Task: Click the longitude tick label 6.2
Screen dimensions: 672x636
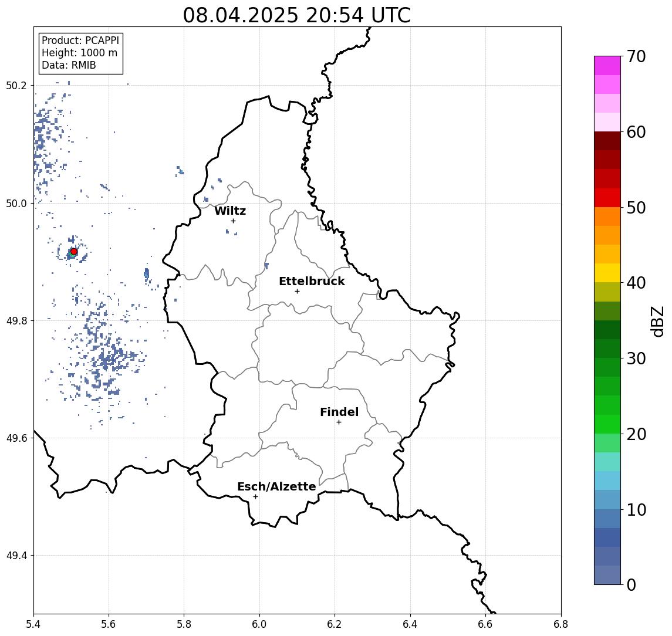Action: (x=335, y=624)
